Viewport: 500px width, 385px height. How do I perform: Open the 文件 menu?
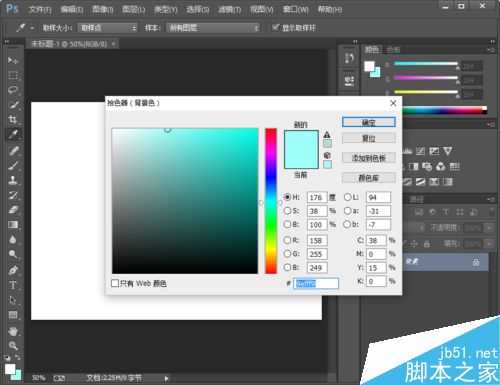pyautogui.click(x=40, y=10)
